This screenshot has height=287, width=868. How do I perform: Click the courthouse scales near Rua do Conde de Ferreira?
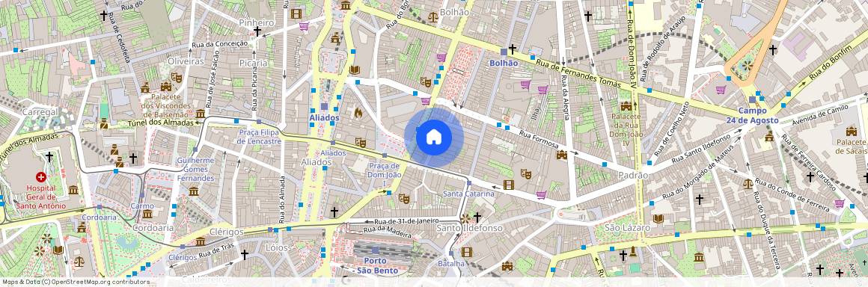click(748, 183)
